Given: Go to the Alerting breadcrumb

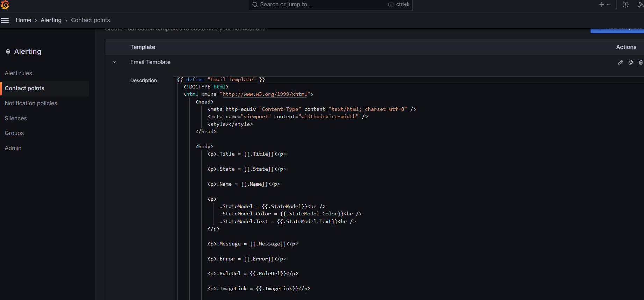Looking at the screenshot, I should pyautogui.click(x=51, y=20).
